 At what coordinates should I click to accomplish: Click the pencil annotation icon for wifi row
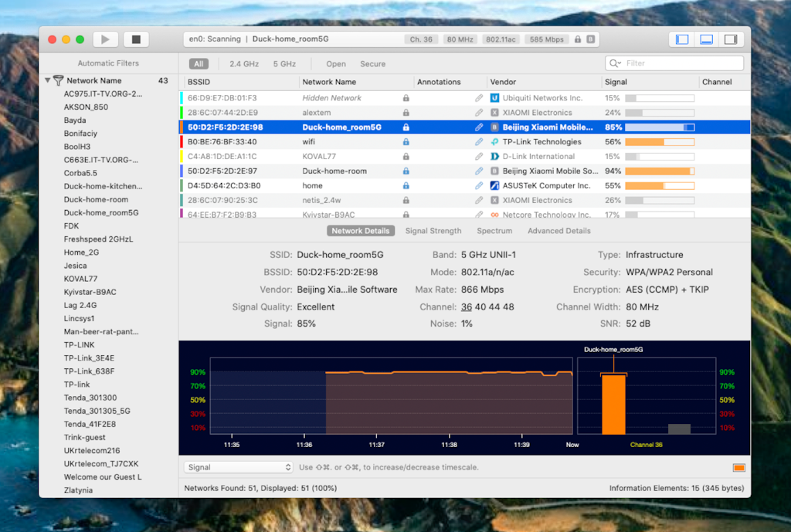479,142
